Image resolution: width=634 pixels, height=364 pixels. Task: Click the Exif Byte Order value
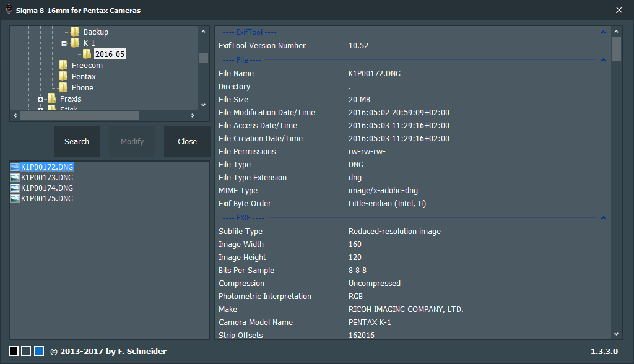coord(388,204)
